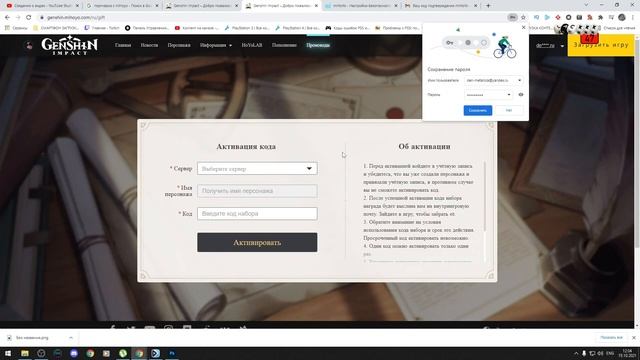This screenshot has height=360, width=640.
Task: Open download item options chevron
Action: tap(71, 338)
